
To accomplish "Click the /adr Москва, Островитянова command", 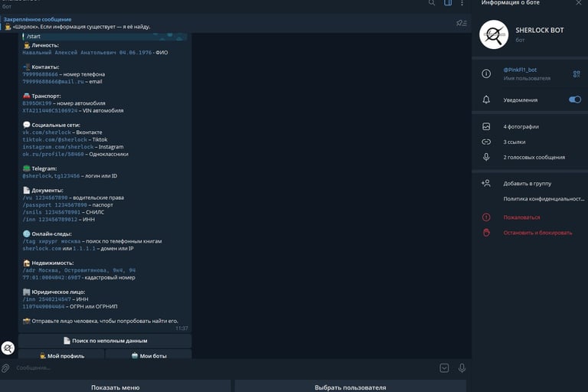I will pos(79,270).
